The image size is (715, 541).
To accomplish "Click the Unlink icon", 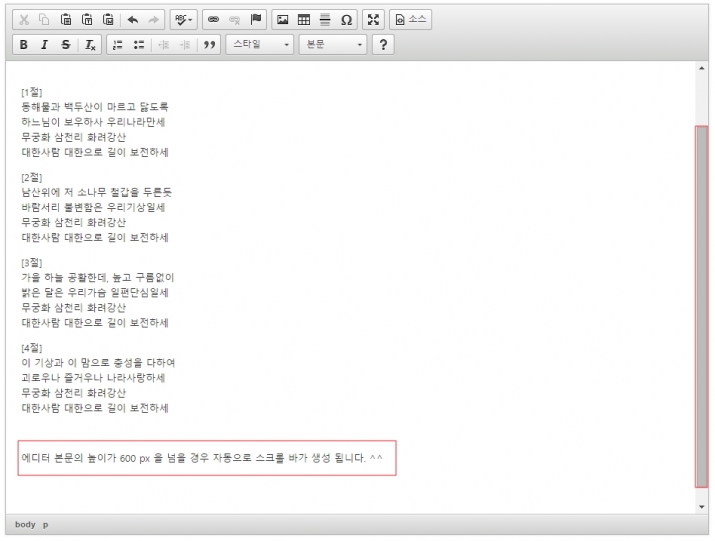I will click(234, 20).
